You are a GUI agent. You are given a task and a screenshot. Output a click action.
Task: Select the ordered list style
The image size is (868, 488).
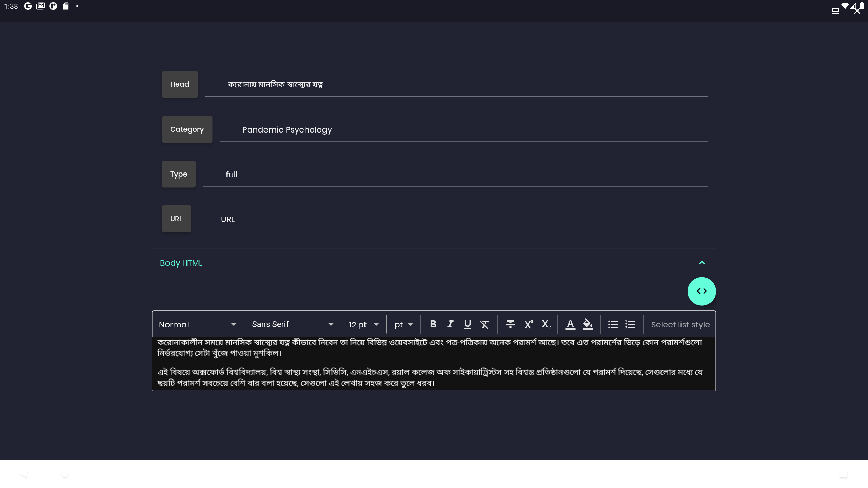point(630,324)
